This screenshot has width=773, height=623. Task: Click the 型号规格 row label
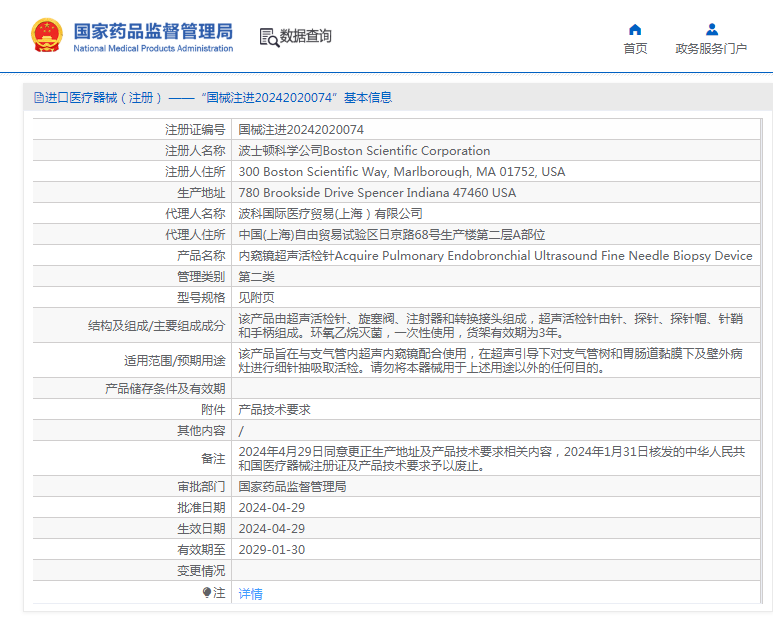[x=201, y=298]
